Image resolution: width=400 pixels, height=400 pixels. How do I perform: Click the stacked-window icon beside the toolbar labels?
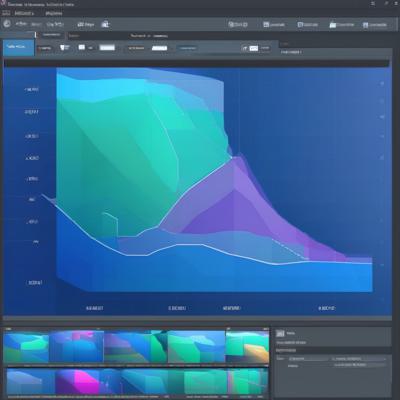[105, 24]
